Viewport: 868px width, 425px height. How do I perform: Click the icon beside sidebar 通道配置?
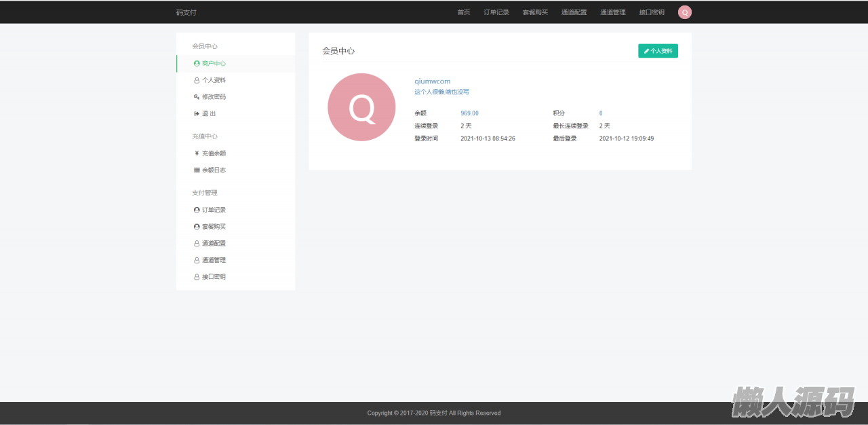pyautogui.click(x=197, y=244)
